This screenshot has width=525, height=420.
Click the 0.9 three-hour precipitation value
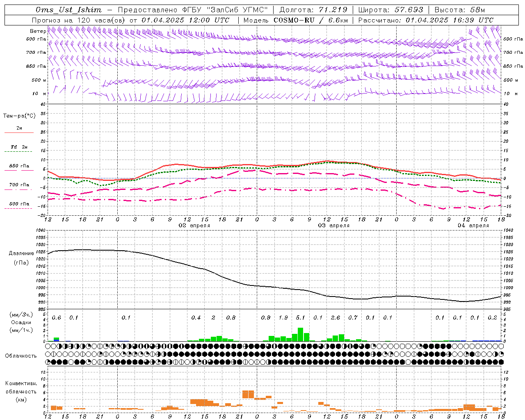pyautogui.click(x=266, y=317)
